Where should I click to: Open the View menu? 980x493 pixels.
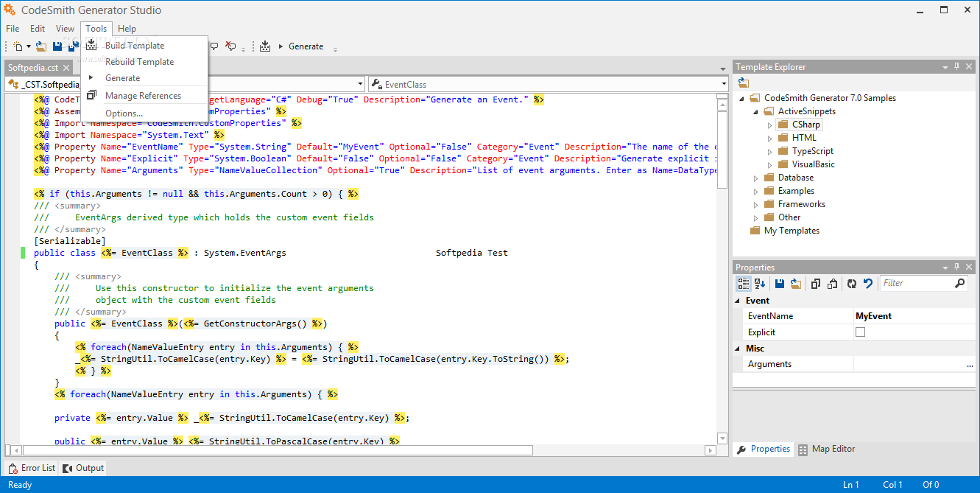pos(65,29)
